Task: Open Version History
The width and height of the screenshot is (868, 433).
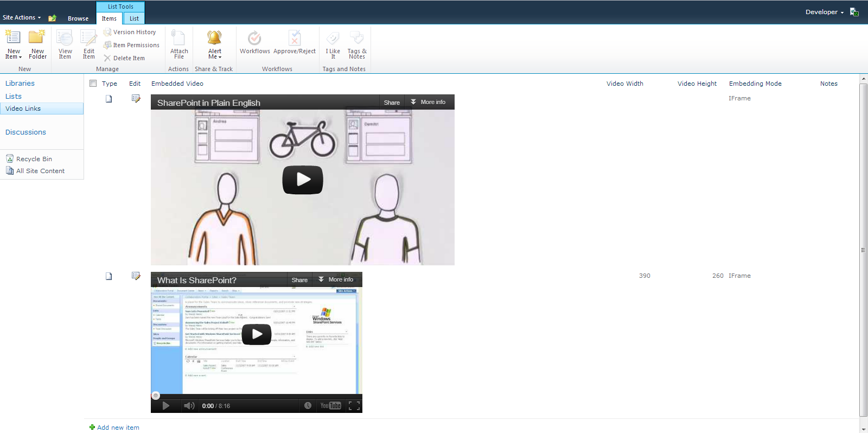Action: point(130,32)
